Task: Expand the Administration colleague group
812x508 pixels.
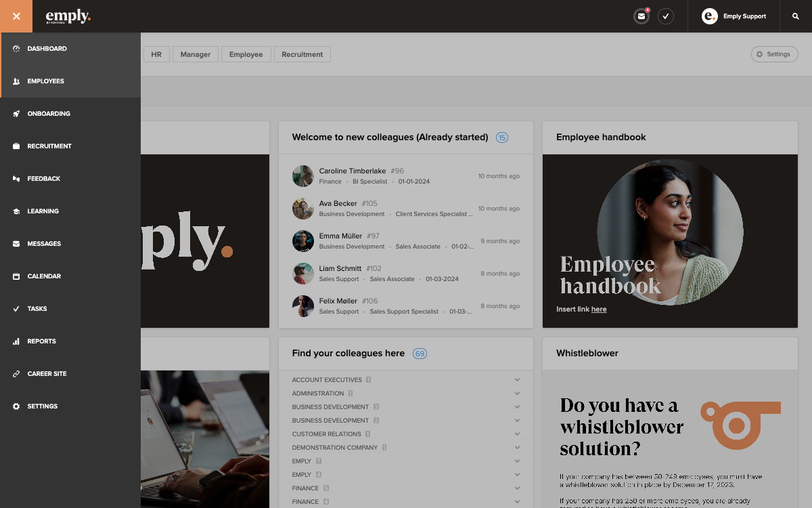Action: point(406,394)
